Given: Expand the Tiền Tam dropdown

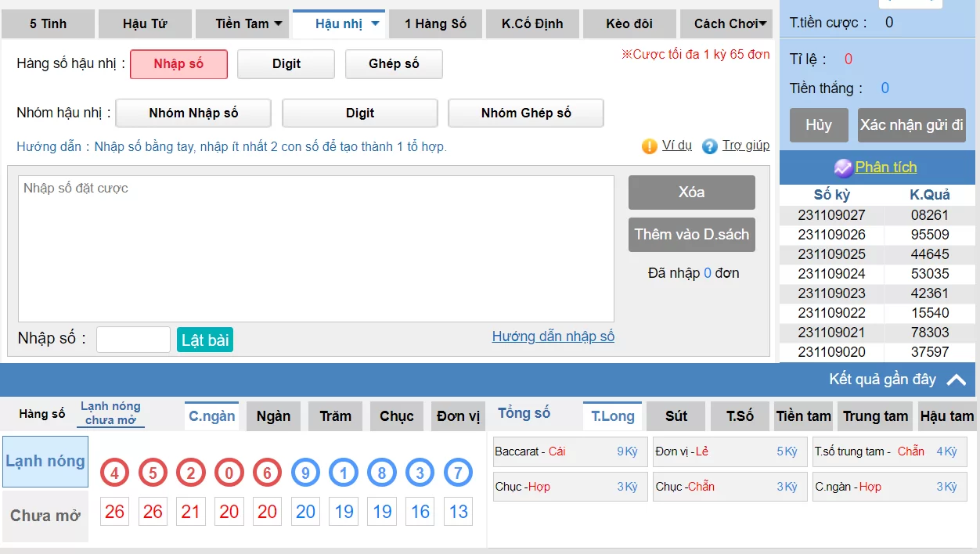Looking at the screenshot, I should (278, 23).
